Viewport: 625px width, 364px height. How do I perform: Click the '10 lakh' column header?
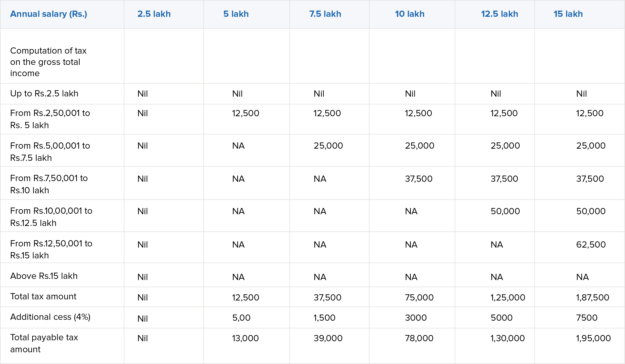(x=409, y=14)
